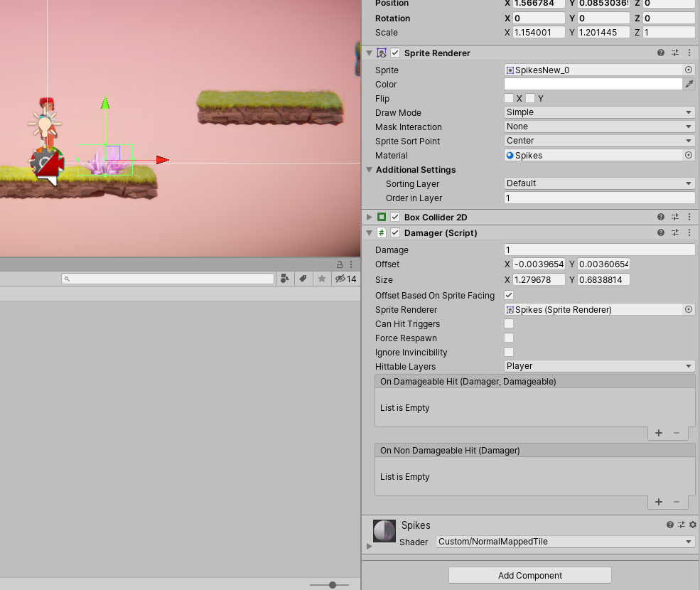This screenshot has width=700, height=590.
Task: Open the Shader dropdown for Spikes material
Action: 565,542
